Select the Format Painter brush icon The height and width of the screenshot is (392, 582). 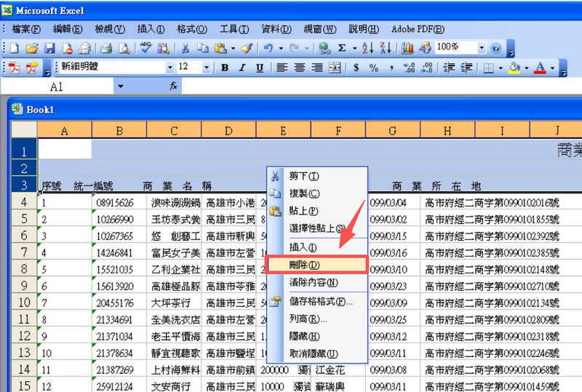[x=247, y=48]
